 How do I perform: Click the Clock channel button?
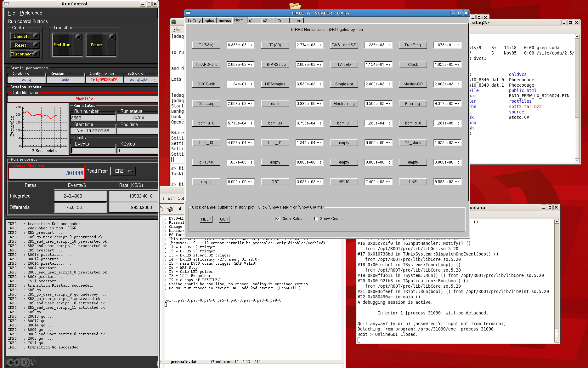(413, 65)
